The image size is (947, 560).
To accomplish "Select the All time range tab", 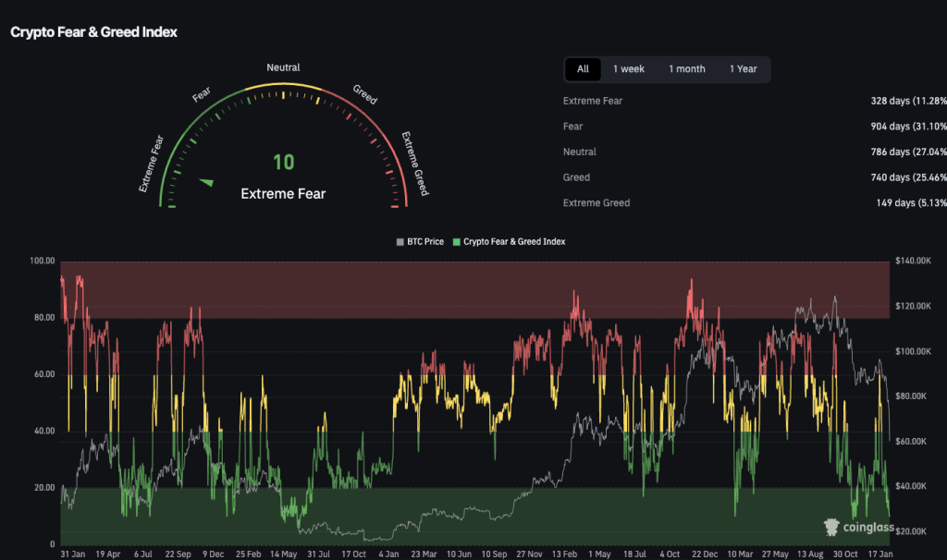I will coord(583,69).
